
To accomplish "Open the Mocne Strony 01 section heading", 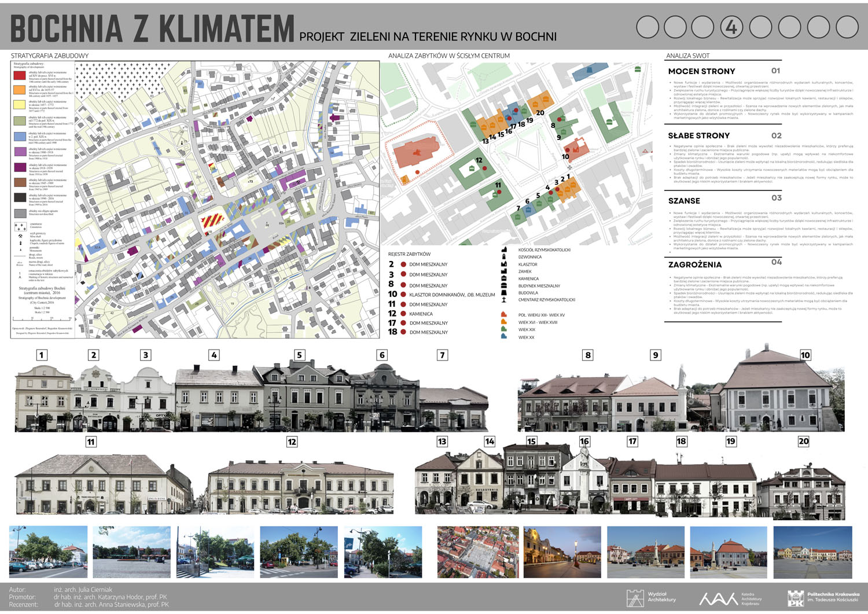I will (701, 71).
